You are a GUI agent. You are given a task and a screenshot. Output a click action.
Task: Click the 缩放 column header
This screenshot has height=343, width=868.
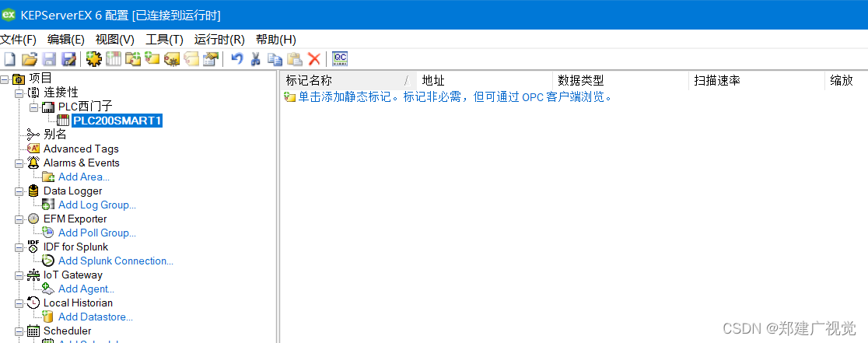pyautogui.click(x=846, y=81)
